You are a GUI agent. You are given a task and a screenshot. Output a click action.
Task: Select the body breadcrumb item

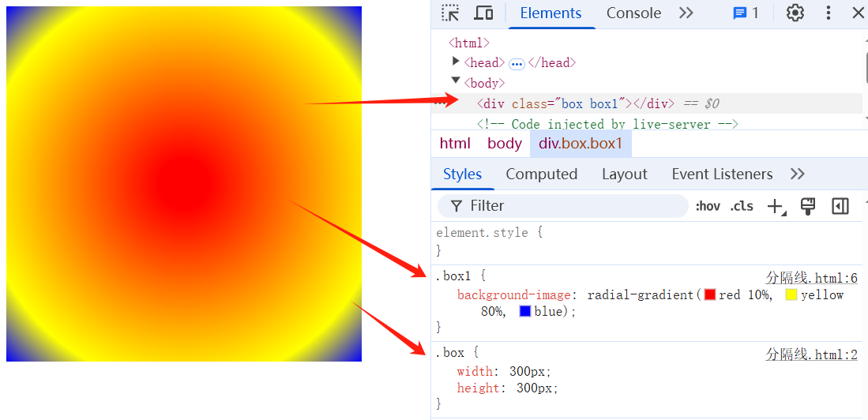click(504, 143)
